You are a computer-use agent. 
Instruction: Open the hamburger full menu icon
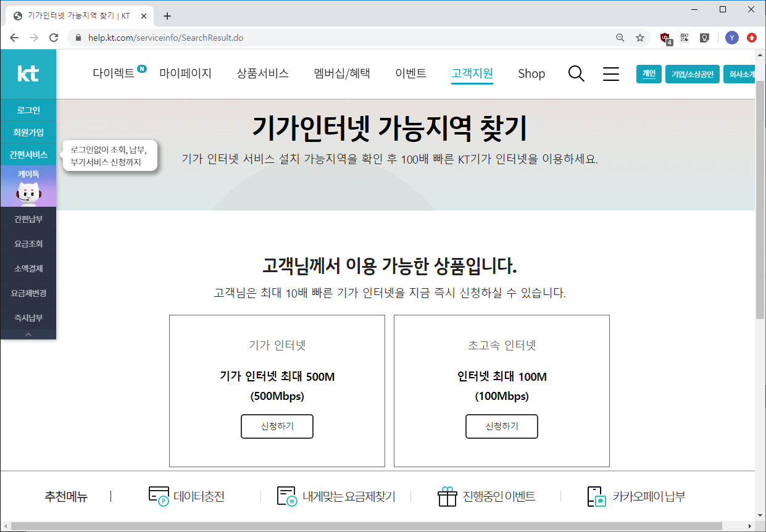611,74
